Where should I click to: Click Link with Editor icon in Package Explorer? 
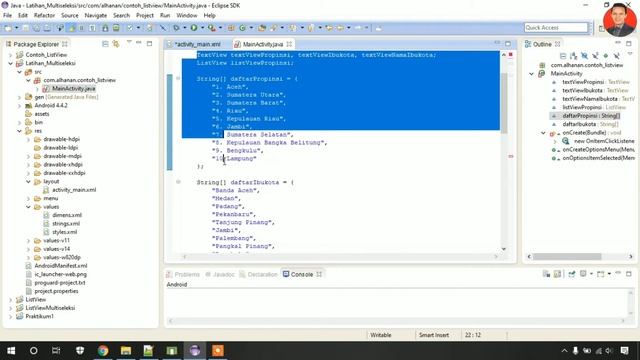(116, 44)
